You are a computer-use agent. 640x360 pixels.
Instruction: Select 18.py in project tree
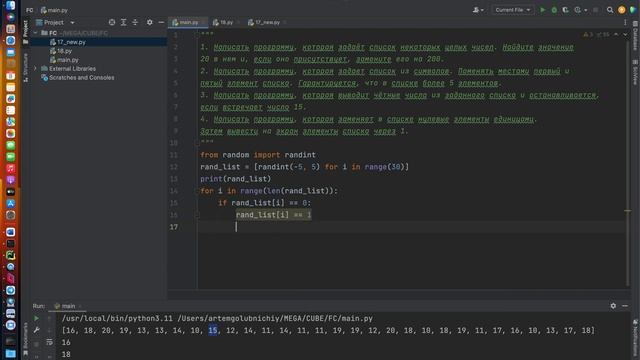(98, 51)
